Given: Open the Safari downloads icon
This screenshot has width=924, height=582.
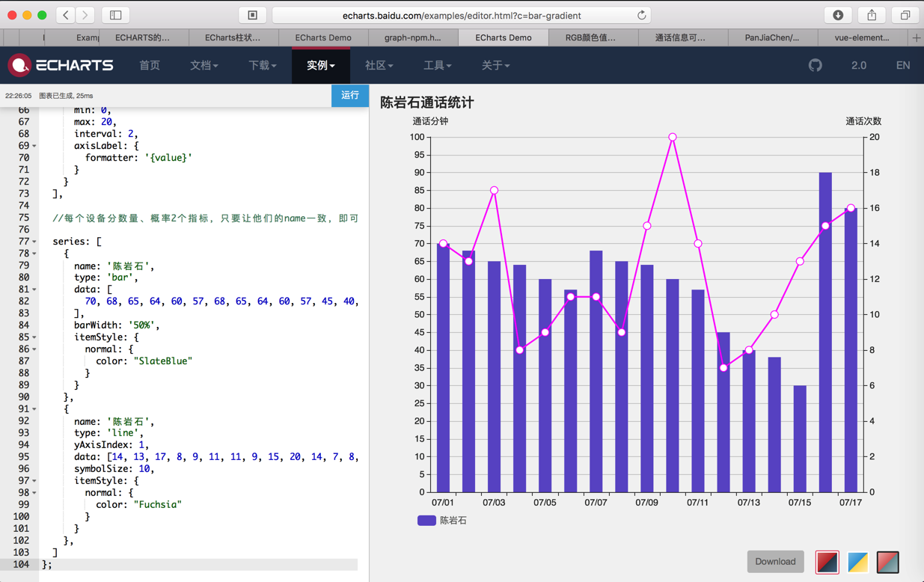Looking at the screenshot, I should tap(838, 15).
